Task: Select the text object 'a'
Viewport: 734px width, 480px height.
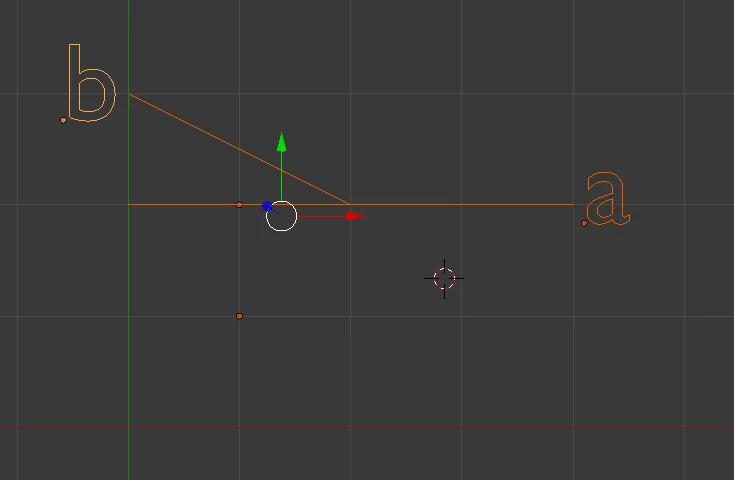Action: click(x=608, y=199)
